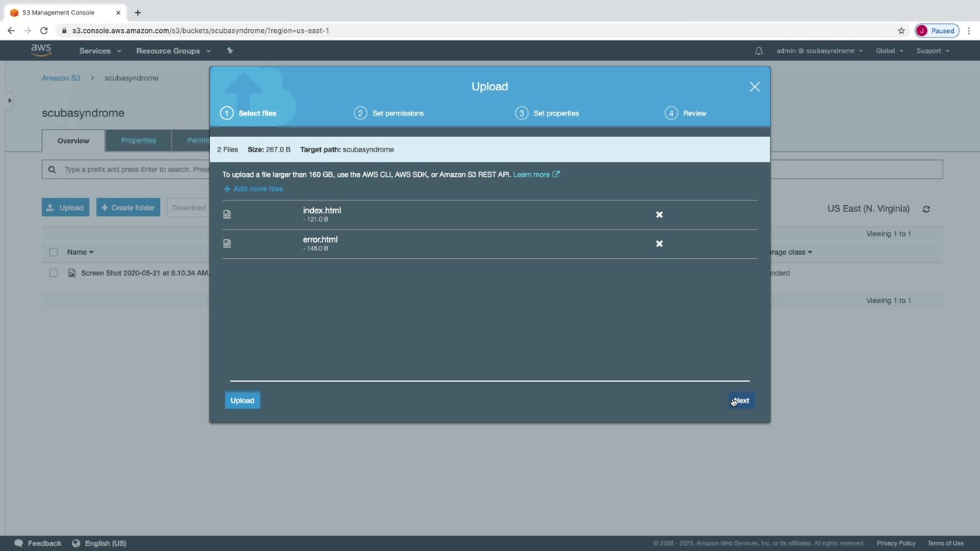Click the browser forward arrow
Image resolution: width=980 pixels, height=551 pixels.
pos(28,31)
